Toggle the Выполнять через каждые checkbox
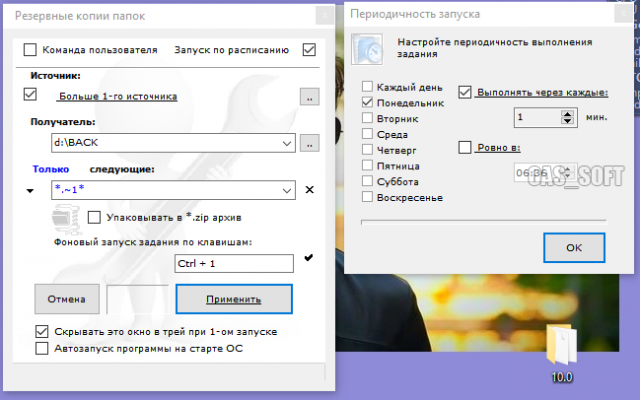Screen dimensions: 640x400 click(x=464, y=92)
